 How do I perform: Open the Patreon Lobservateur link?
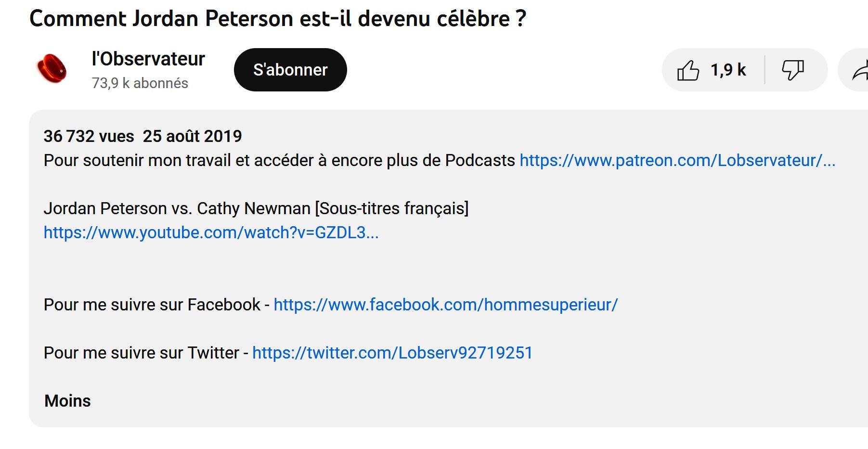tap(677, 160)
